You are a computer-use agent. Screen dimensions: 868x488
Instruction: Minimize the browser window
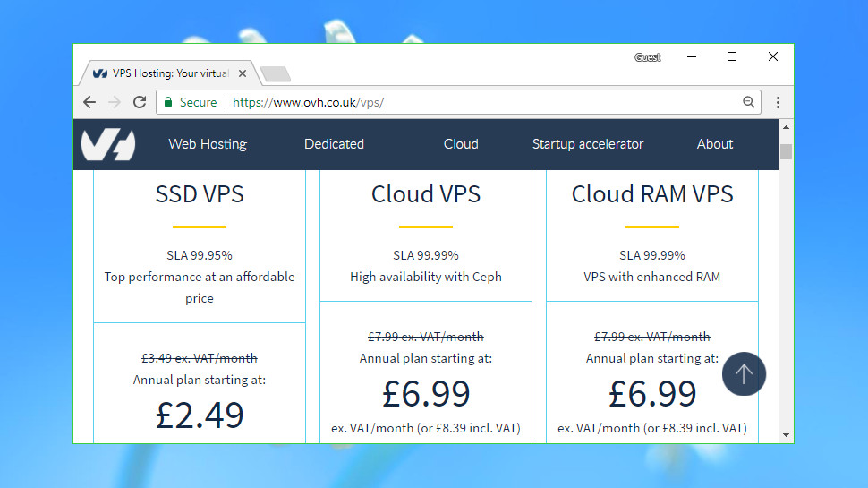tap(692, 56)
